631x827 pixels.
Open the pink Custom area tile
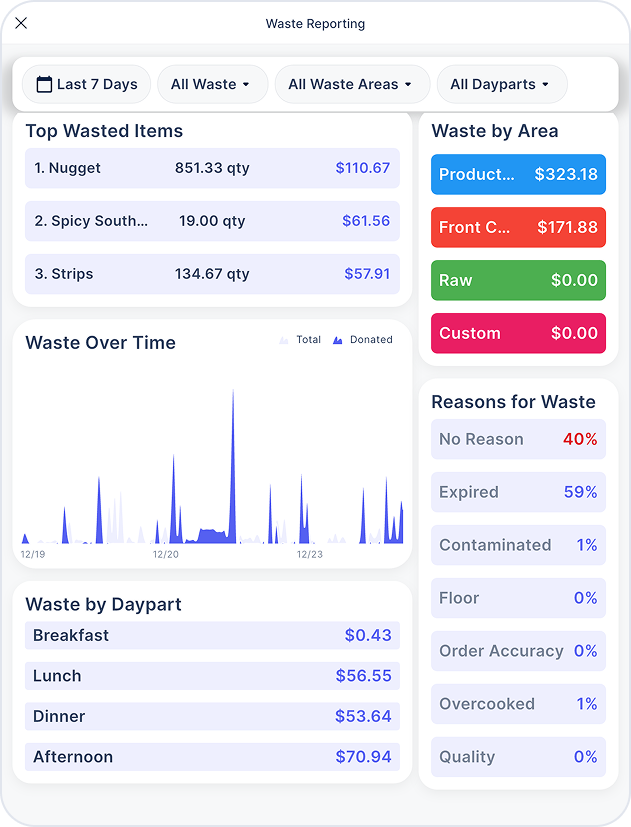click(x=518, y=333)
